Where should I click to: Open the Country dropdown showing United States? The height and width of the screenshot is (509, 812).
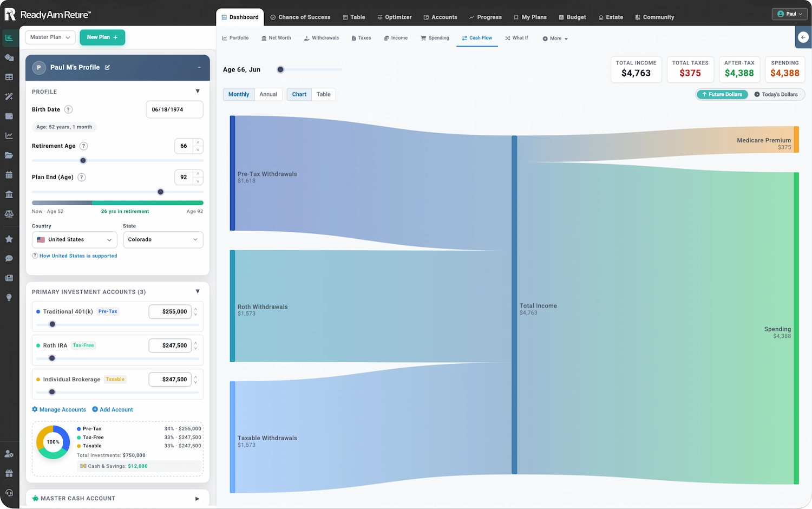click(x=75, y=239)
